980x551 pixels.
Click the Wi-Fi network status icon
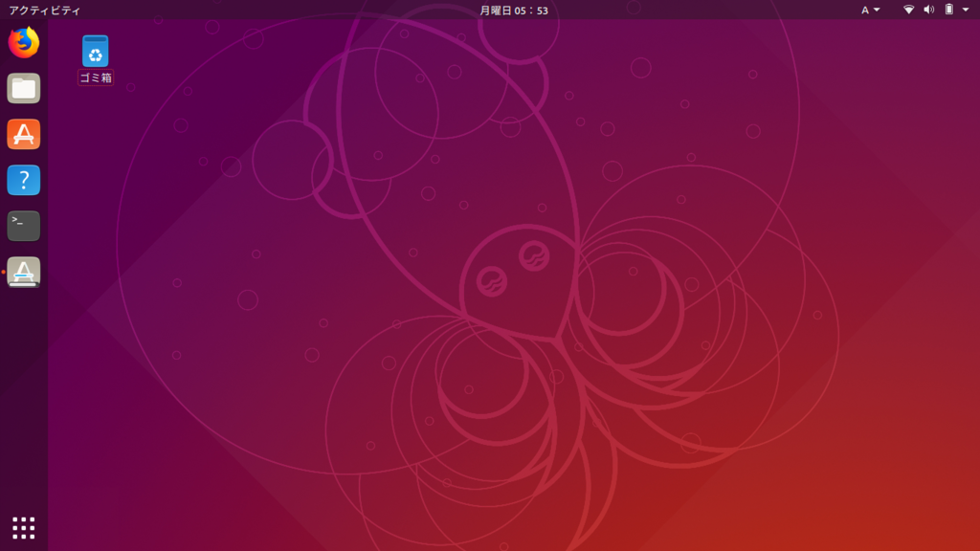pyautogui.click(x=909, y=10)
